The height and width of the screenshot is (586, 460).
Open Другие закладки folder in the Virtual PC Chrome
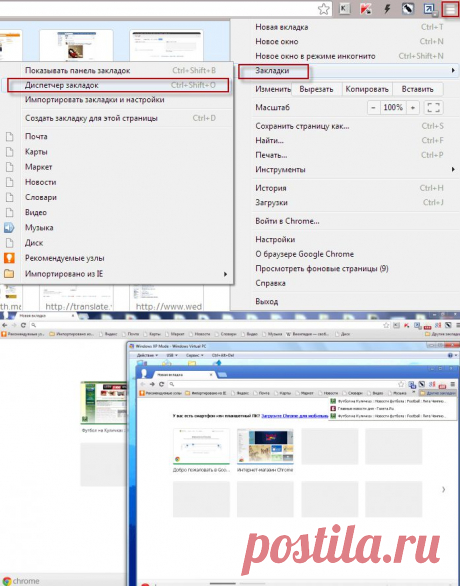[x=438, y=393]
